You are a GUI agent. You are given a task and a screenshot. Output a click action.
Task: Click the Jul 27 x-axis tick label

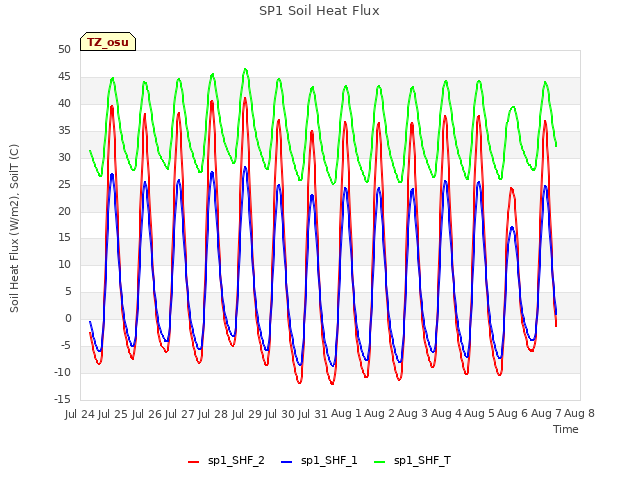(180, 414)
